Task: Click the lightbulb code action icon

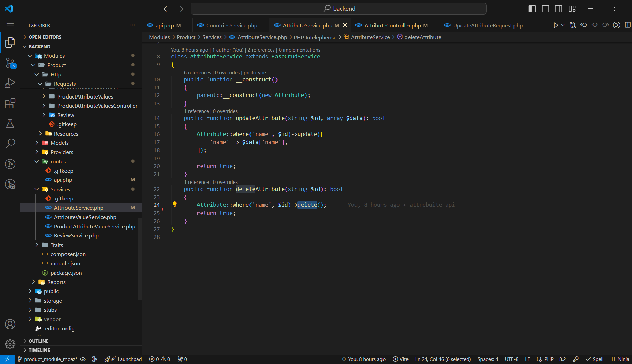Action: click(x=175, y=204)
